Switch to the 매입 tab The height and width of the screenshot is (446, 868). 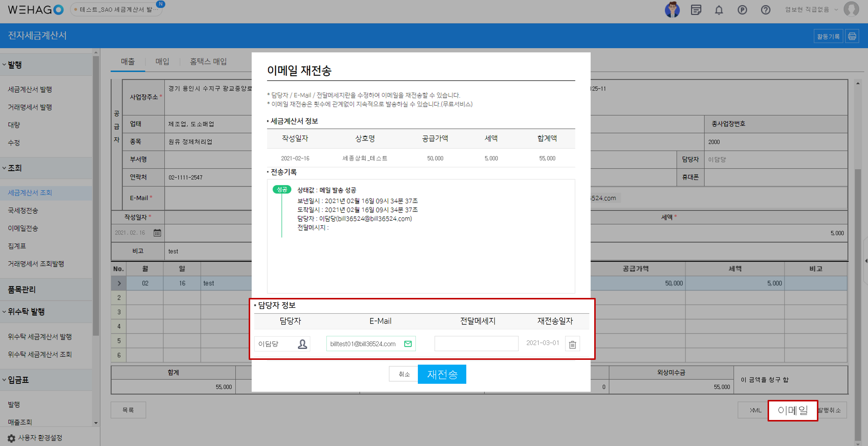coord(162,61)
